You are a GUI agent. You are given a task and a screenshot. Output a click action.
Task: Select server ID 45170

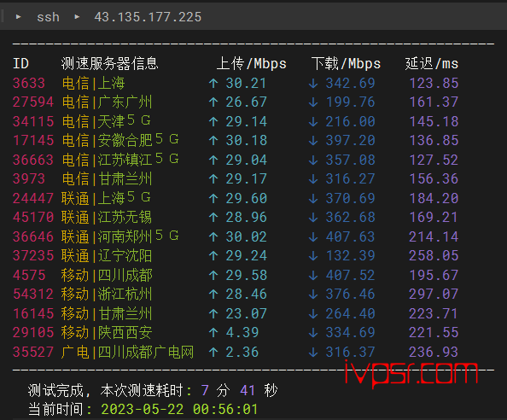pos(33,218)
